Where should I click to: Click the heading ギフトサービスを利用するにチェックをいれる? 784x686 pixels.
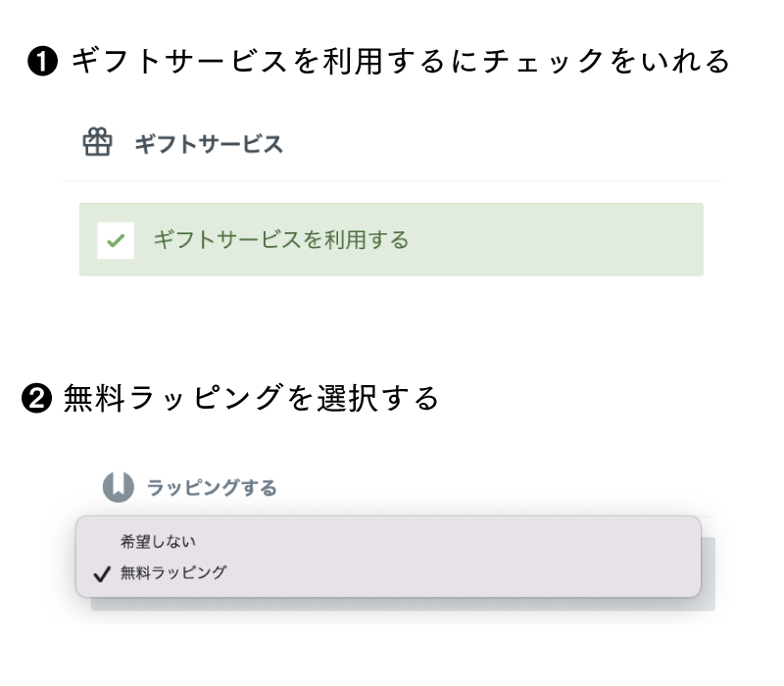pos(401,61)
